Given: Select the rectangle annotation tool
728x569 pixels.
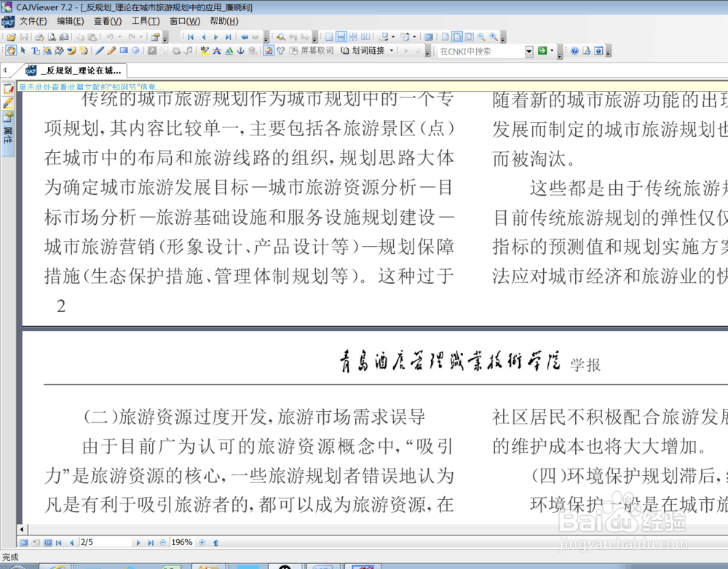Looking at the screenshot, I should tap(124, 51).
